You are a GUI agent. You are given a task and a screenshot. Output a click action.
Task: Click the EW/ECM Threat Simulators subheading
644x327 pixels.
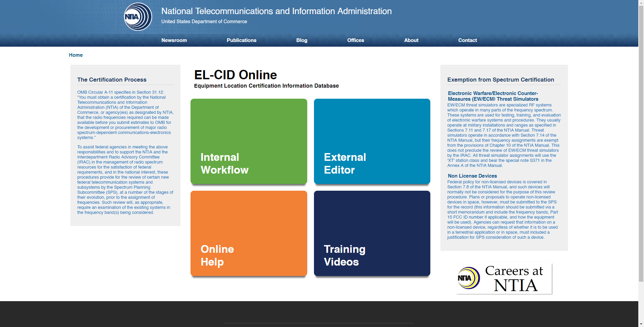point(493,96)
